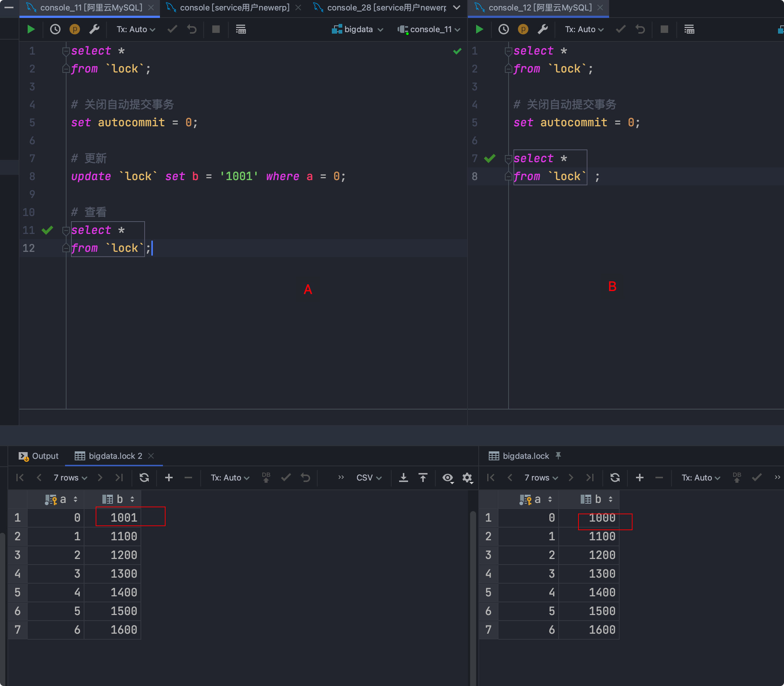Viewport: 784px width, 686px height.
Task: Select cell 1001 in left grid
Action: click(x=123, y=517)
